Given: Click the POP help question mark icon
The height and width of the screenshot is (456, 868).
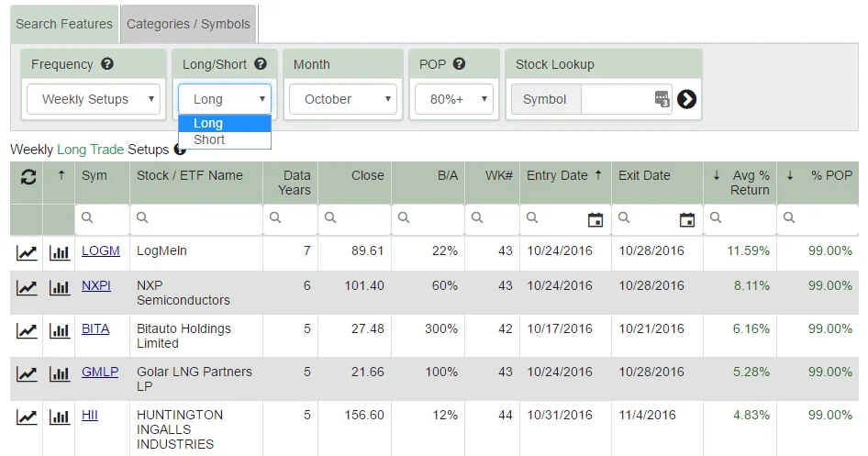Looking at the screenshot, I should point(459,63).
